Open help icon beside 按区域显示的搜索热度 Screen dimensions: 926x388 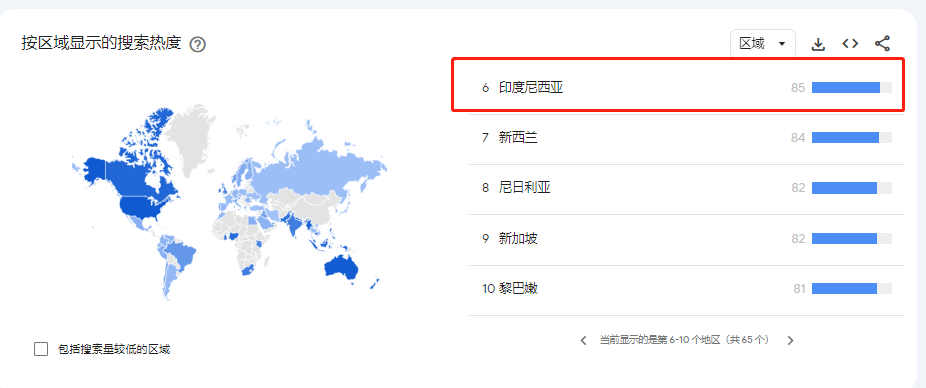(198, 44)
